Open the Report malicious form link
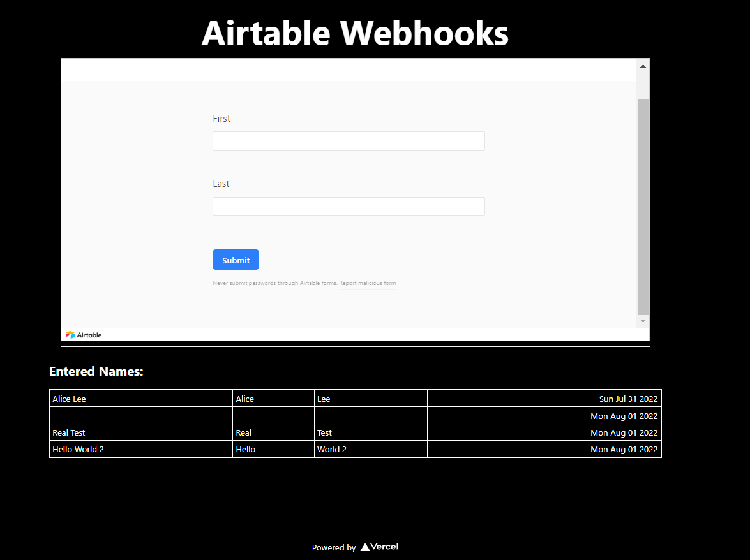750x560 pixels. (x=368, y=283)
